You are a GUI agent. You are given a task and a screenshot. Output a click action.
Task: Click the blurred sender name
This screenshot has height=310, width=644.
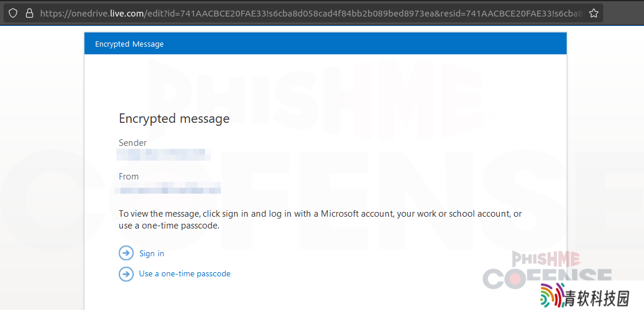(164, 155)
